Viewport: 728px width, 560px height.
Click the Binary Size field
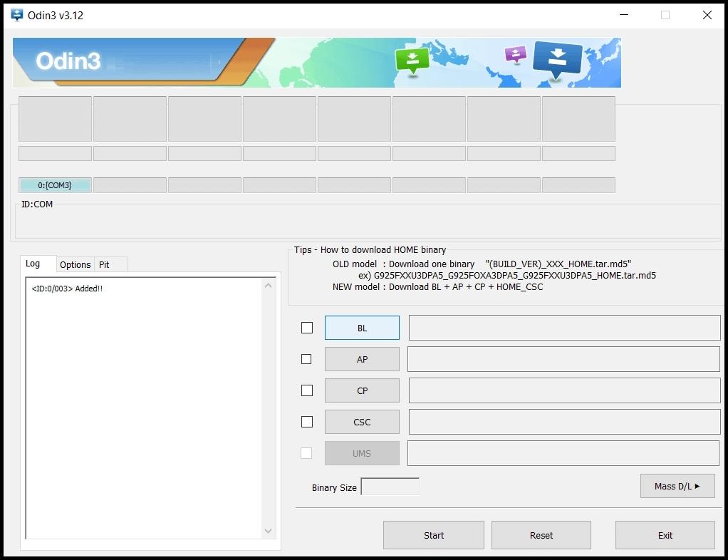[390, 486]
